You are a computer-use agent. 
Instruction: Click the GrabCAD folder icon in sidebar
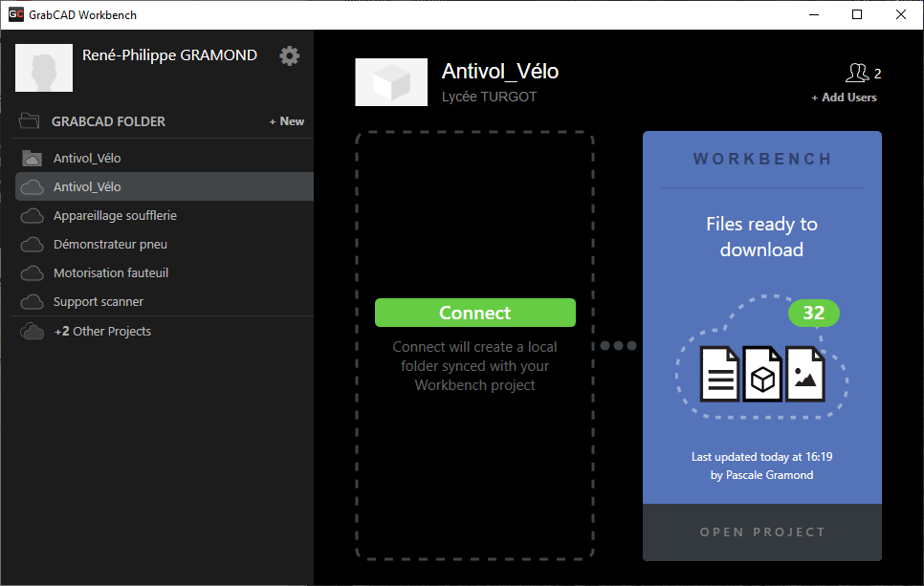point(29,120)
